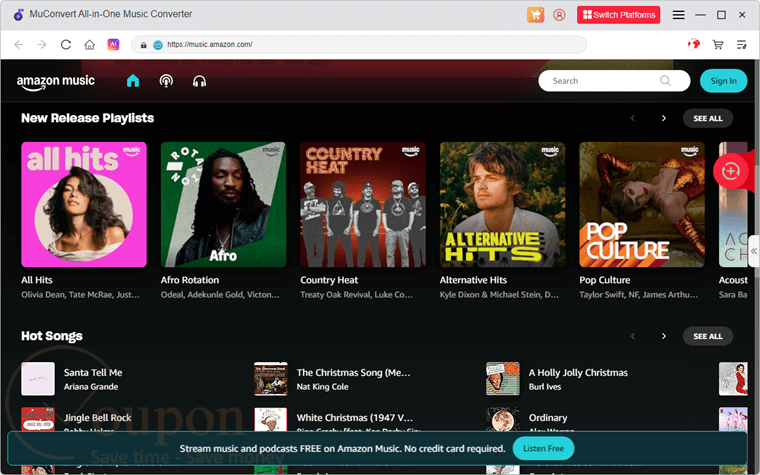Click the amazon music logo
760x475 pixels.
56,82
